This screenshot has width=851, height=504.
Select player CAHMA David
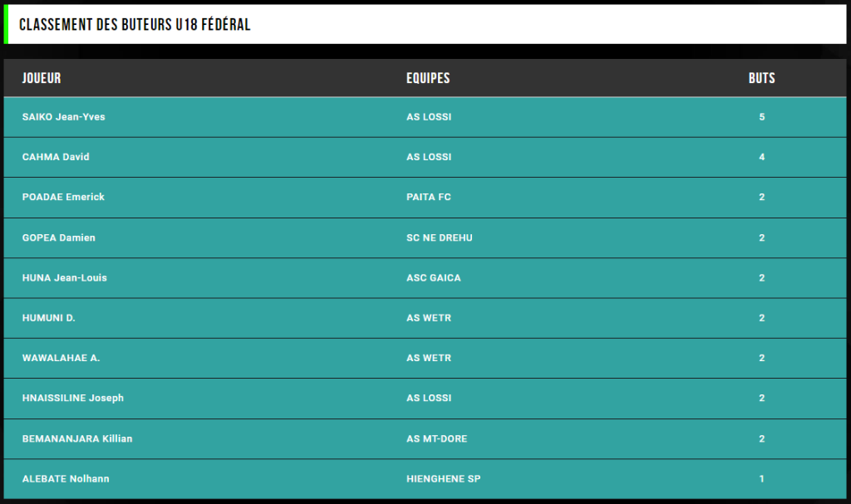[x=56, y=157]
